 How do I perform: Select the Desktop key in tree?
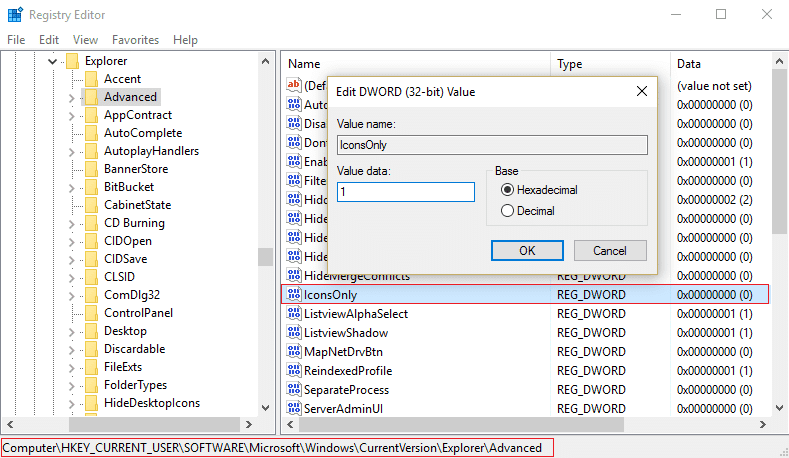[125, 331]
